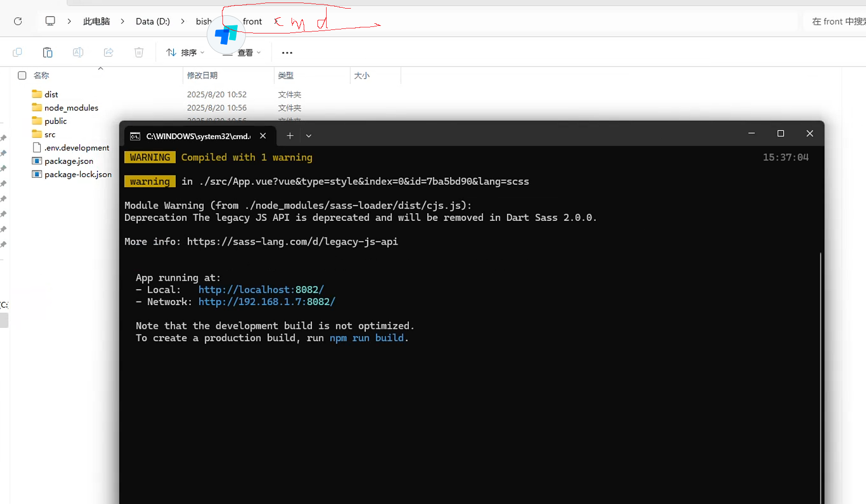This screenshot has height=504, width=866.
Task: Select the public folder
Action: (x=55, y=121)
